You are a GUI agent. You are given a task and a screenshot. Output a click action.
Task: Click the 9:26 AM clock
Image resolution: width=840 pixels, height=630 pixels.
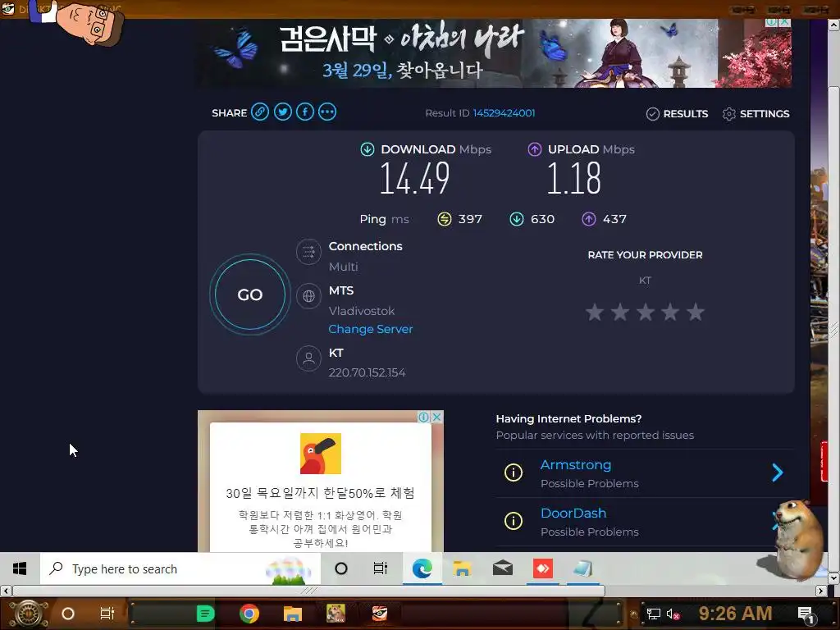tap(735, 614)
